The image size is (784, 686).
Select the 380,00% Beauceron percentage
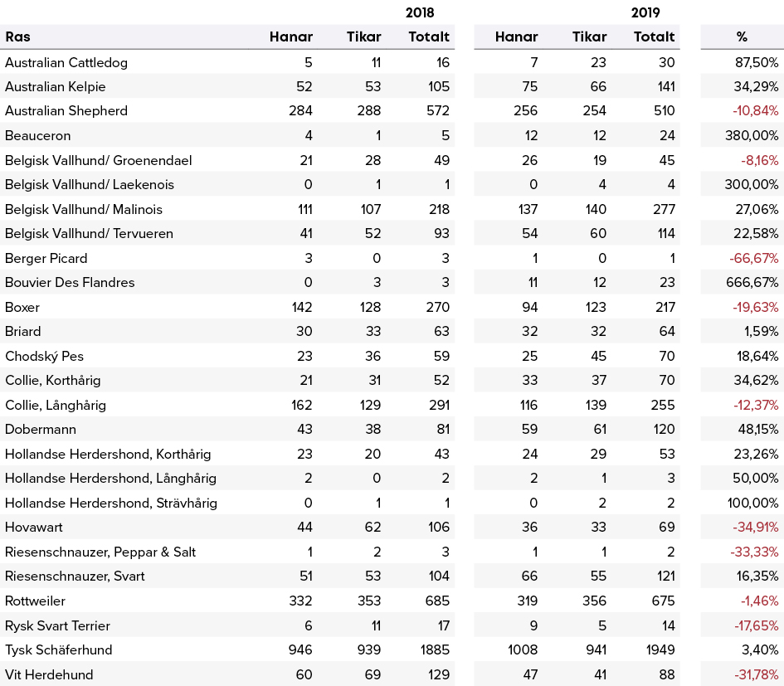pos(752,135)
